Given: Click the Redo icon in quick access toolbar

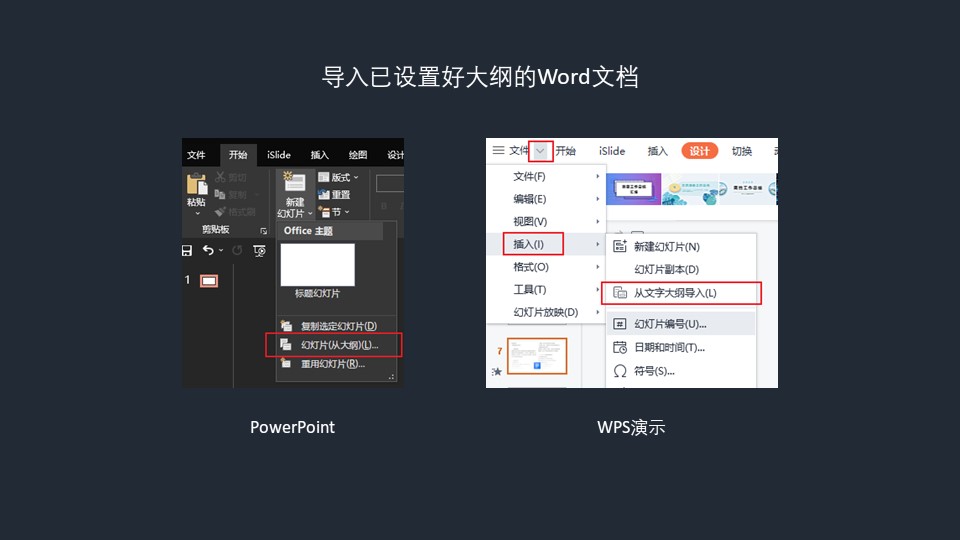Looking at the screenshot, I should tap(238, 250).
